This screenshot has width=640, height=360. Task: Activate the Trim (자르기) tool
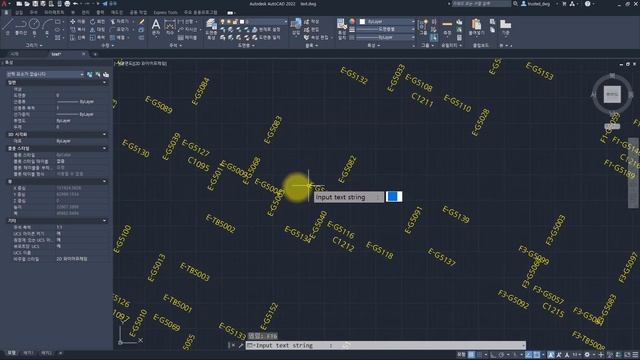[120, 21]
